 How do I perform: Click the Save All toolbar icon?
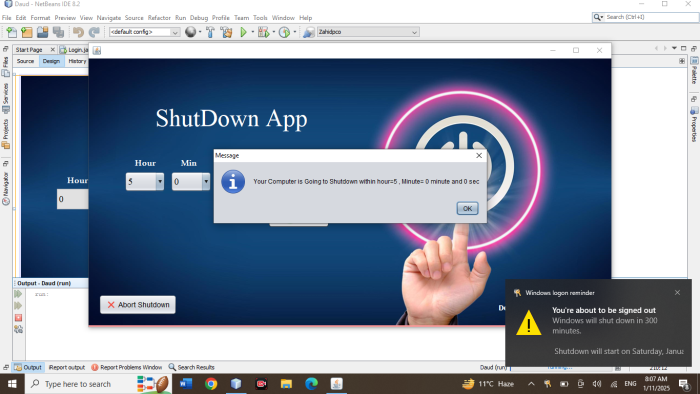(x=58, y=32)
